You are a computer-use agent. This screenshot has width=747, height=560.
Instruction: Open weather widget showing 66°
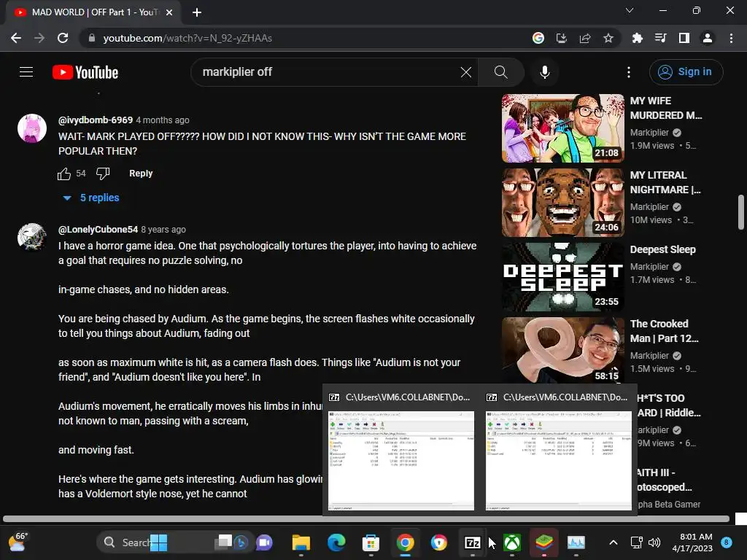(x=18, y=542)
